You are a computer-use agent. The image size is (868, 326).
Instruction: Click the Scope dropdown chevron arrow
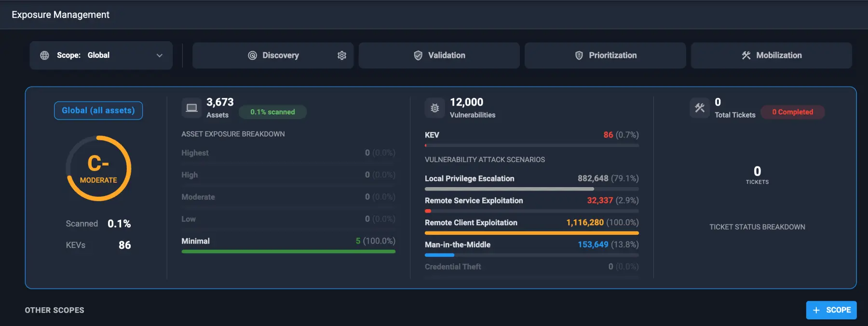(160, 55)
